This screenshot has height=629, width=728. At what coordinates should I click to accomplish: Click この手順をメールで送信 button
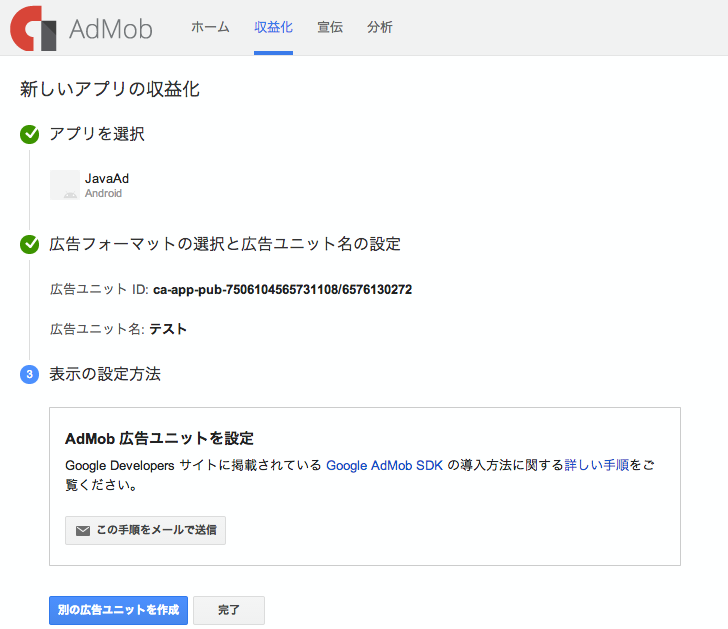[x=145, y=530]
